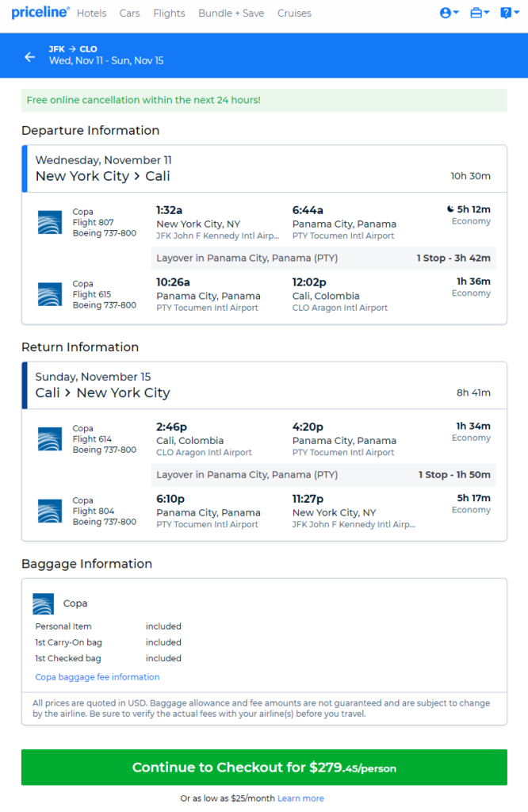Click the Copa logo for Flight 615
528x812 pixels.
coord(50,295)
